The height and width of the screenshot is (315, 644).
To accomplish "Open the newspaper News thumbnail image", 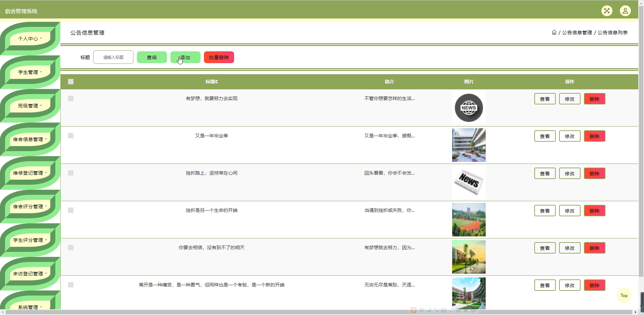I will [x=469, y=182].
